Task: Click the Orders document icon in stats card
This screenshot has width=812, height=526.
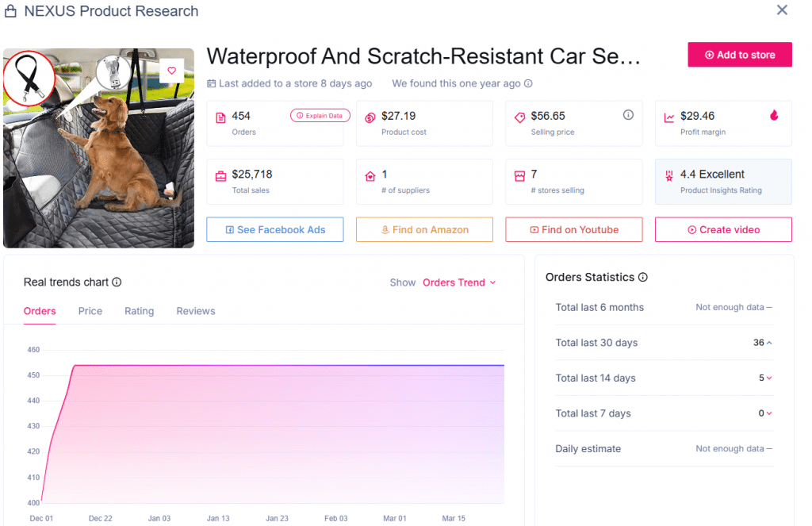Action: pyautogui.click(x=220, y=117)
